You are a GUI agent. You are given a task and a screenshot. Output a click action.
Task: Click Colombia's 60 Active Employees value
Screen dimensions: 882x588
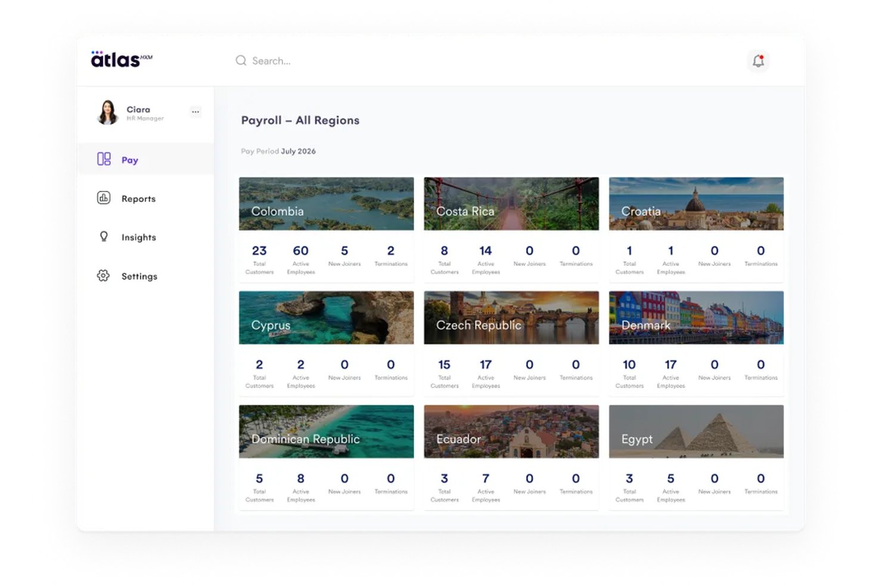coord(301,251)
